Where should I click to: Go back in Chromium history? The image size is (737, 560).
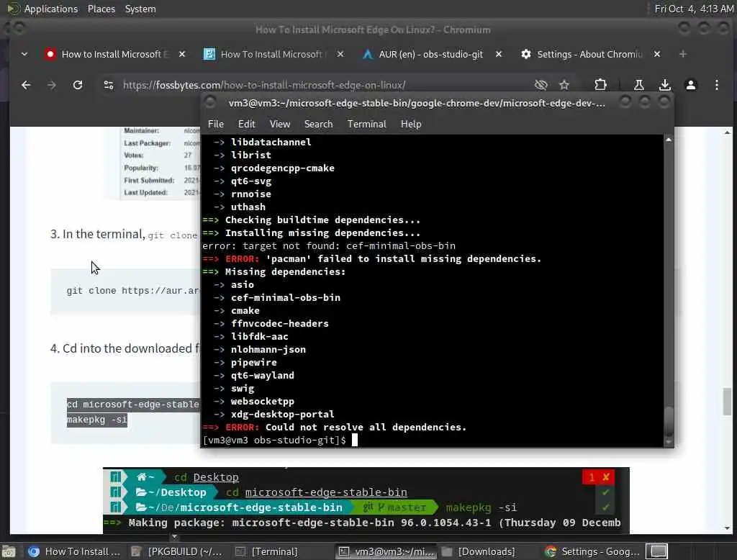(x=26, y=85)
